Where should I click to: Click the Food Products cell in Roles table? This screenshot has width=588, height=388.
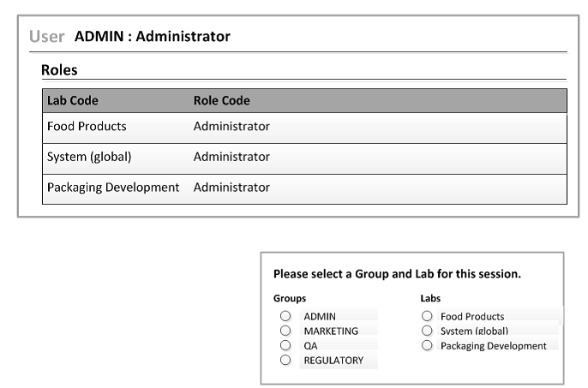87,127
